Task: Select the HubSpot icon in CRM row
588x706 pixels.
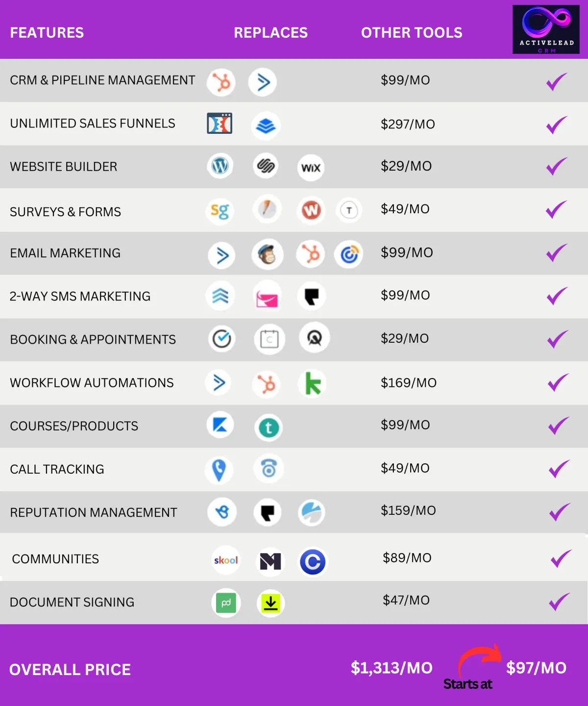Action: point(221,82)
